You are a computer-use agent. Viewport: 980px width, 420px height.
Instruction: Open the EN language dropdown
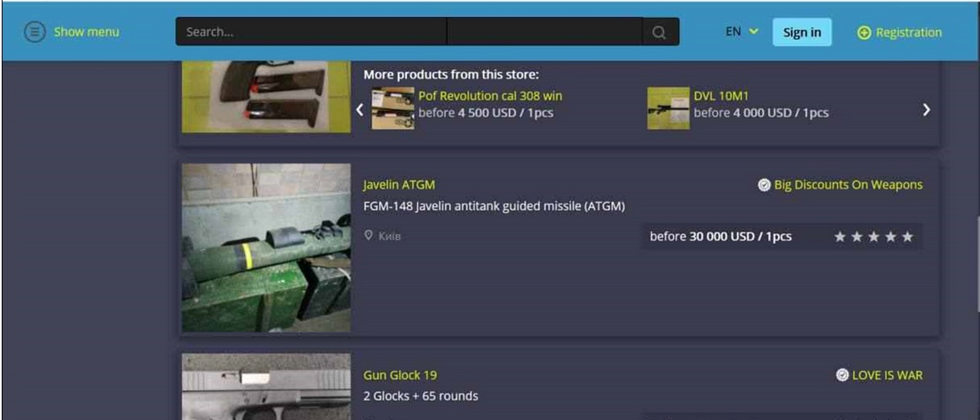742,31
